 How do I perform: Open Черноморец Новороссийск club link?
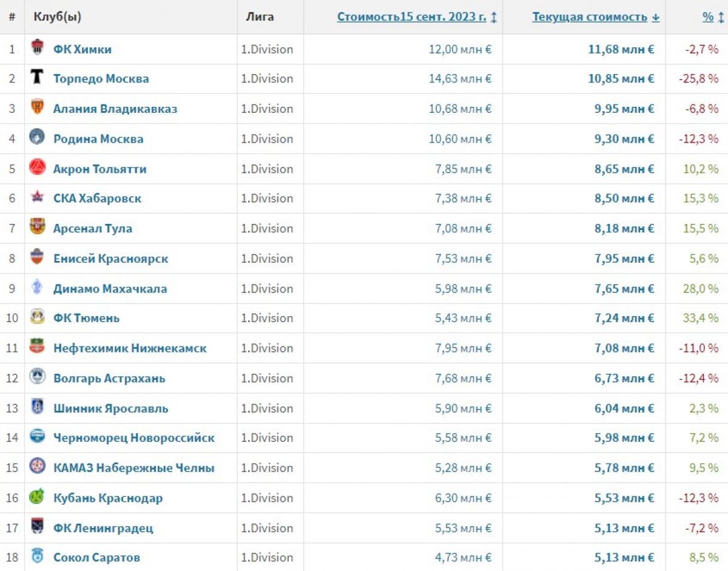tap(133, 438)
